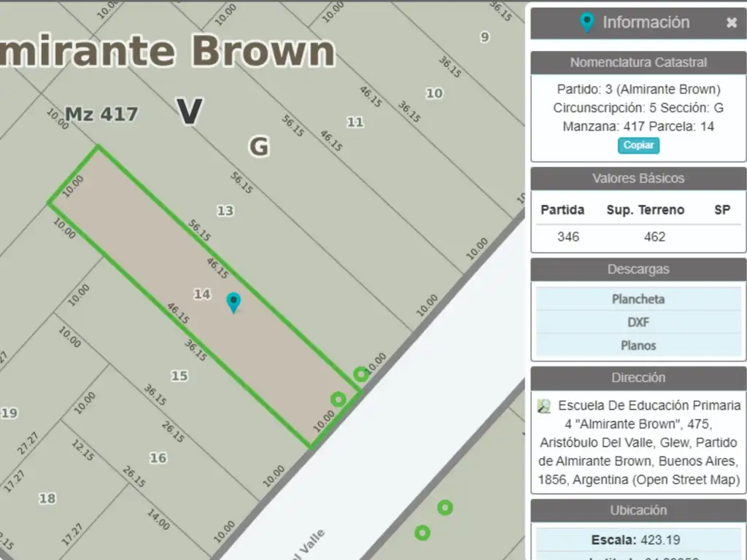
Task: Select the green circle marker at parcel 13's street corner
Action: coord(361,374)
